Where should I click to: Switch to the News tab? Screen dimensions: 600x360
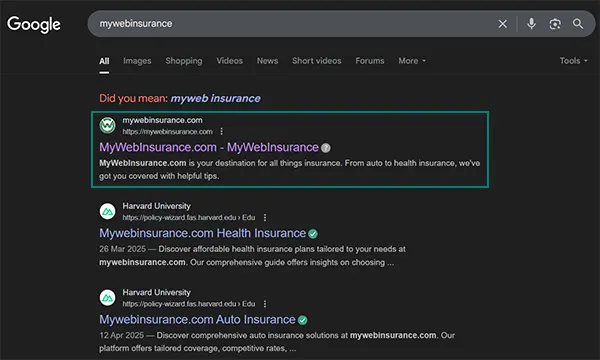tap(267, 61)
